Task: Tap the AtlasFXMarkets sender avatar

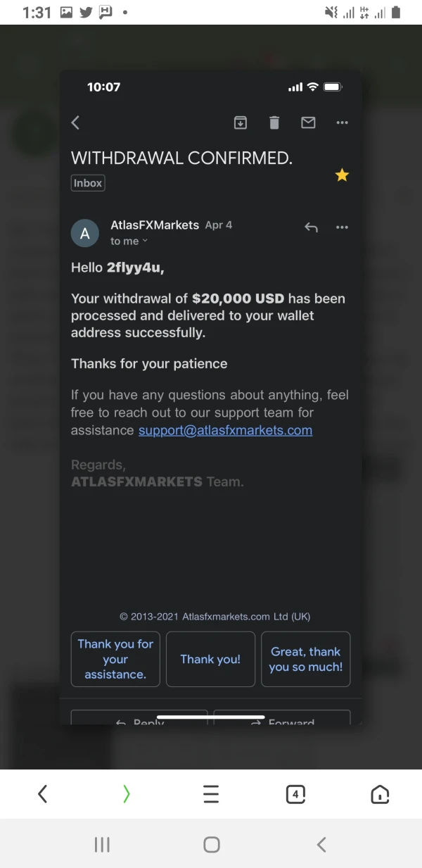Action: click(x=85, y=234)
